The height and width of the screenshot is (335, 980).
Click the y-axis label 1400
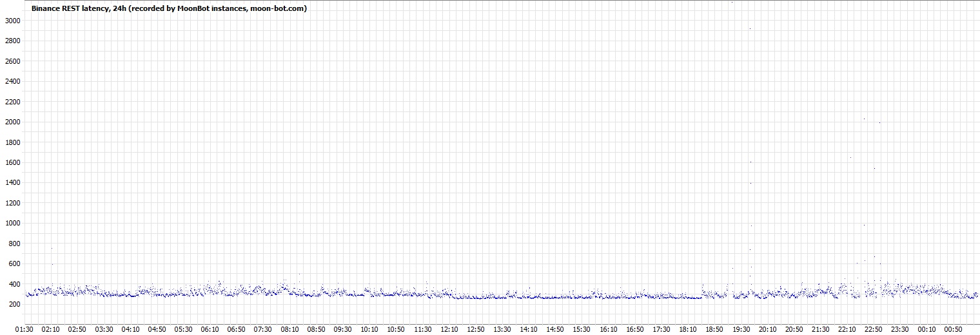[12, 183]
